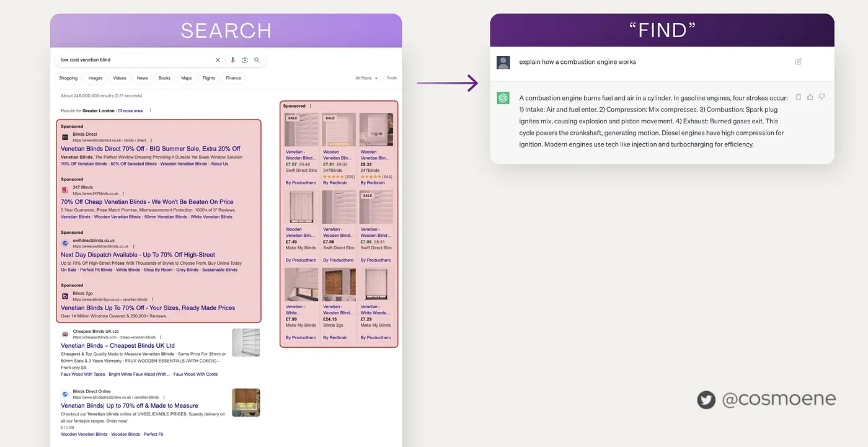This screenshot has width=868, height=447.
Task: Give thumbs down to the ChatGPT answer
Action: click(x=821, y=97)
